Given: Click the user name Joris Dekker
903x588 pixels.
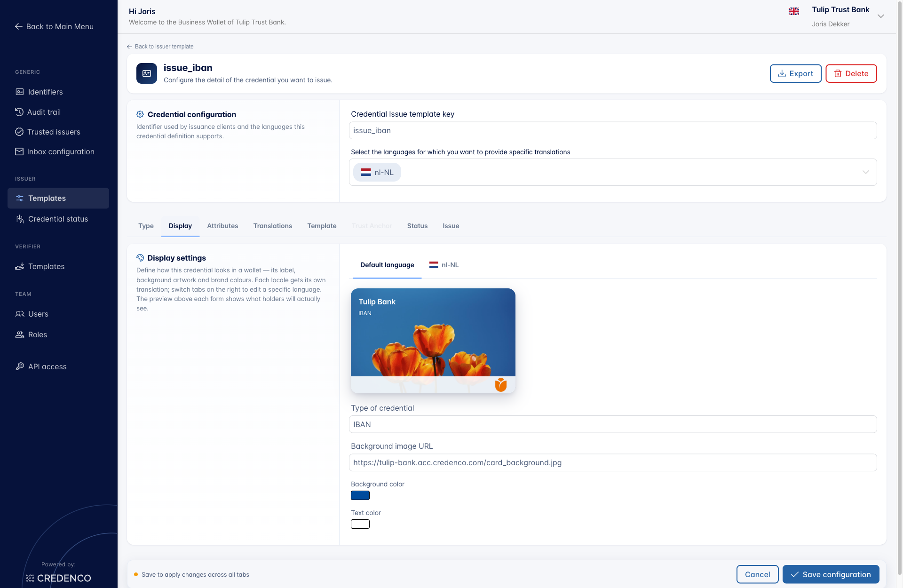Looking at the screenshot, I should coord(831,24).
